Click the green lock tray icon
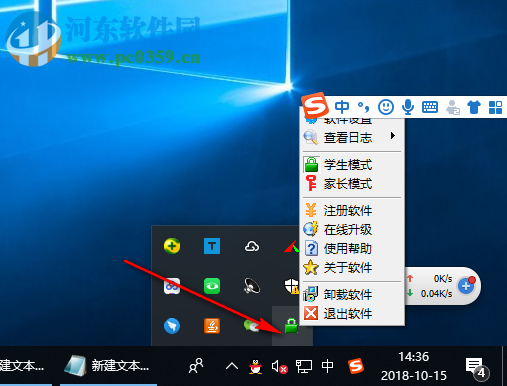 (x=291, y=326)
